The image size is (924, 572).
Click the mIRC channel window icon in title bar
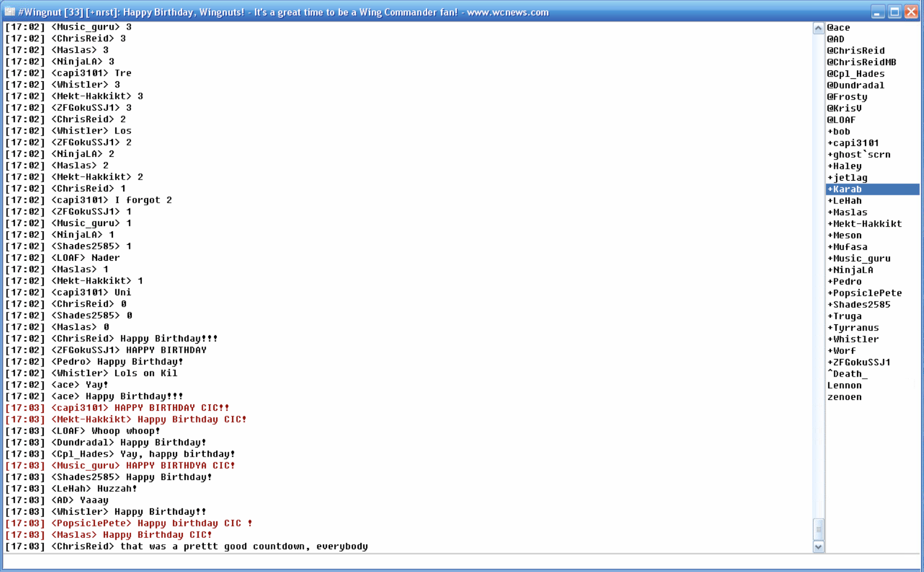click(x=10, y=11)
